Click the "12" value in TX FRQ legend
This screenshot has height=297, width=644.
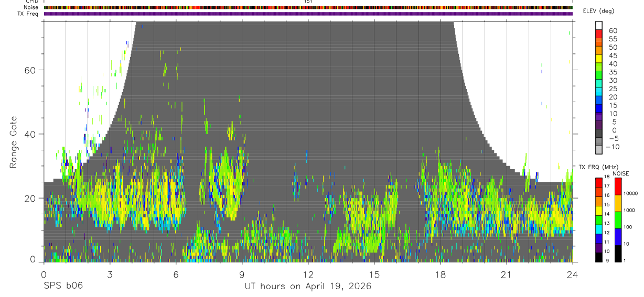pyautogui.click(x=607, y=233)
